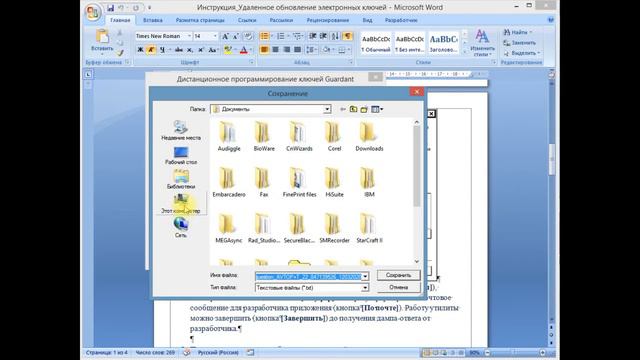Toggle bulleted list button
This screenshot has width=640, height=360.
[x=264, y=36]
